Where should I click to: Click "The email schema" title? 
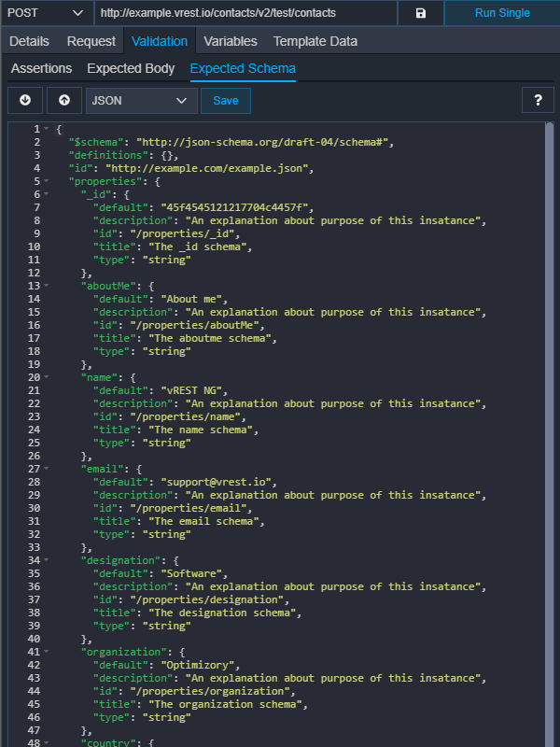203,521
